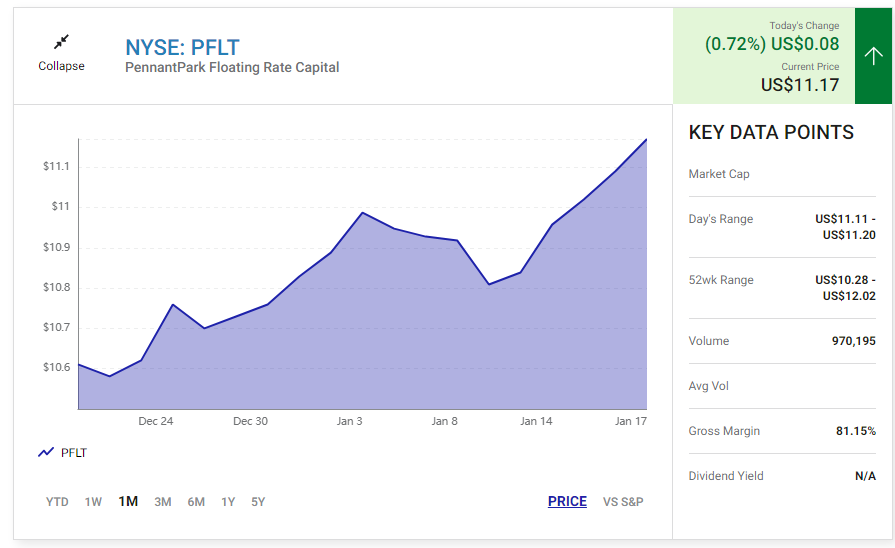Click the Dec 24 axis label

[x=155, y=421]
